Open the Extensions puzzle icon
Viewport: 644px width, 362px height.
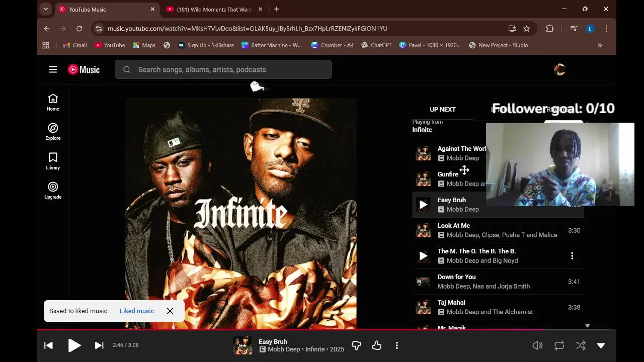coord(550,29)
